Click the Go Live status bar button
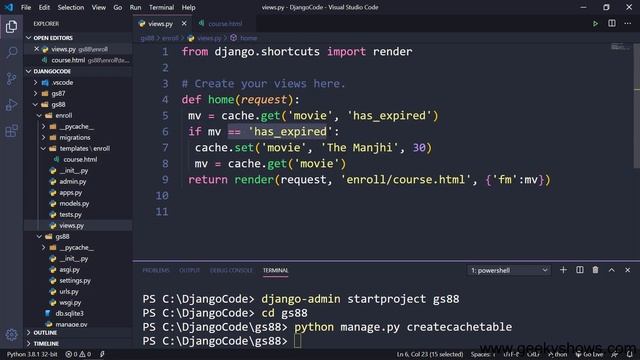This screenshot has height=360, width=640. [589, 354]
